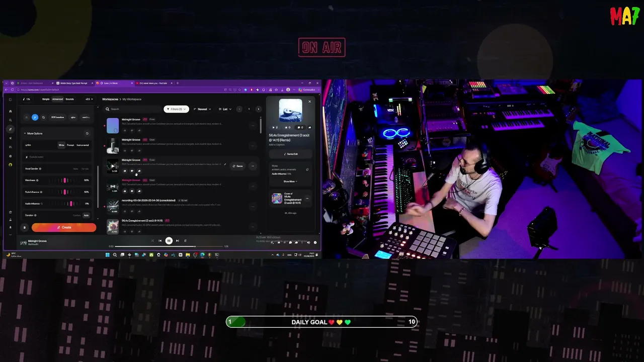
Task: Reset the More Options settings
Action: point(87,133)
